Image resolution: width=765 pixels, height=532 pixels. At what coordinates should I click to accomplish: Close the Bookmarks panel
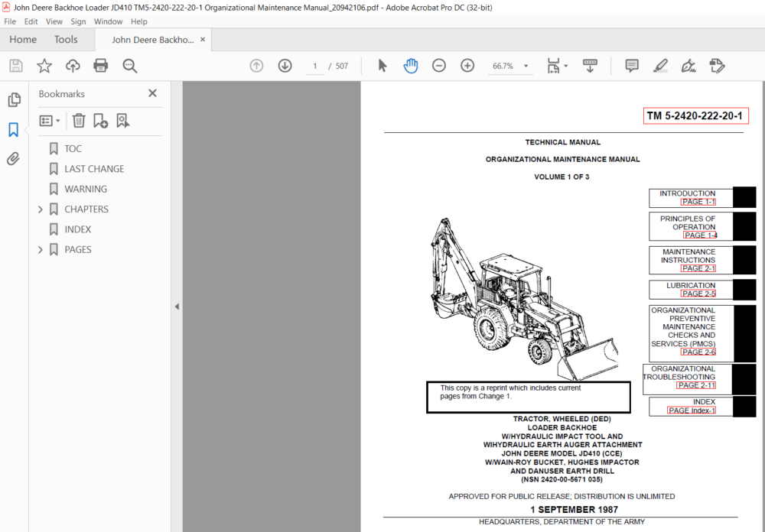click(x=153, y=93)
